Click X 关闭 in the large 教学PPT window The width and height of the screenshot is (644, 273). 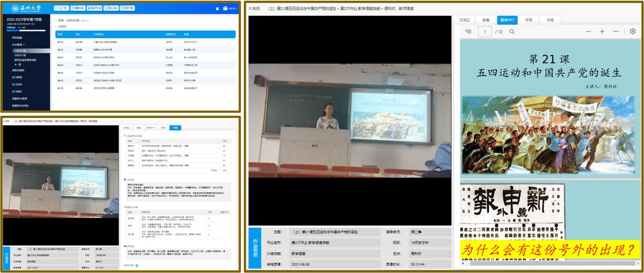tap(254, 9)
